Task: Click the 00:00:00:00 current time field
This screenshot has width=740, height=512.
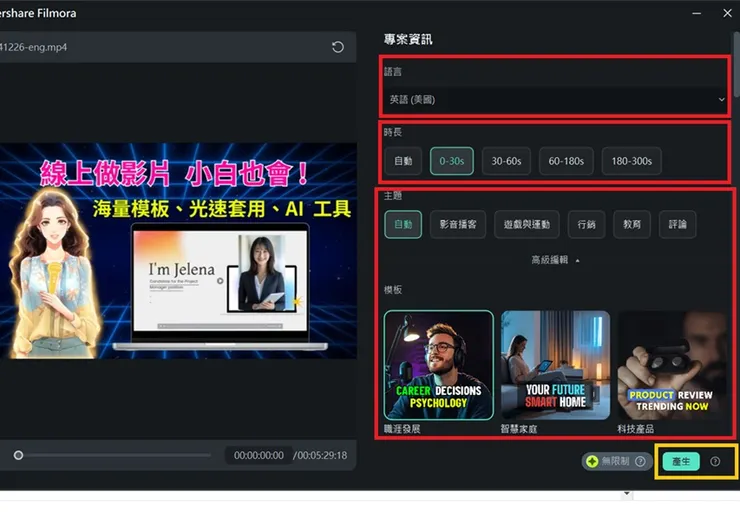Action: click(259, 455)
